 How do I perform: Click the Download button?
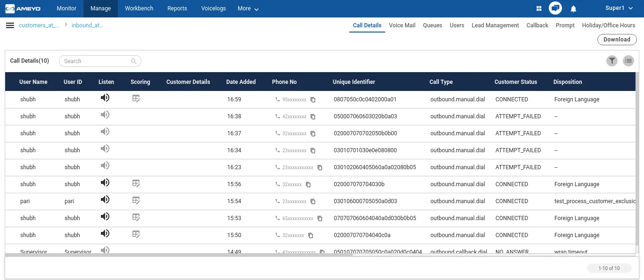point(617,40)
